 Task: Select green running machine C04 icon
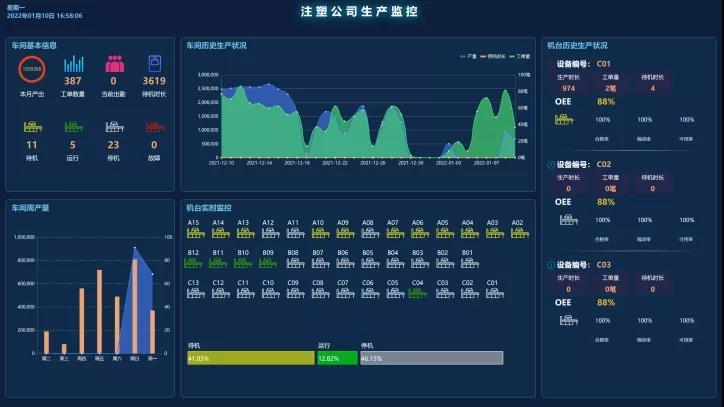click(417, 293)
